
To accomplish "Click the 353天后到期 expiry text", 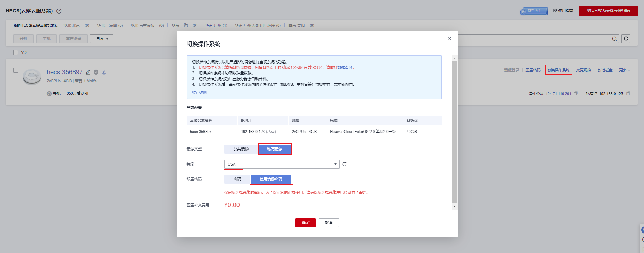I will tap(77, 93).
